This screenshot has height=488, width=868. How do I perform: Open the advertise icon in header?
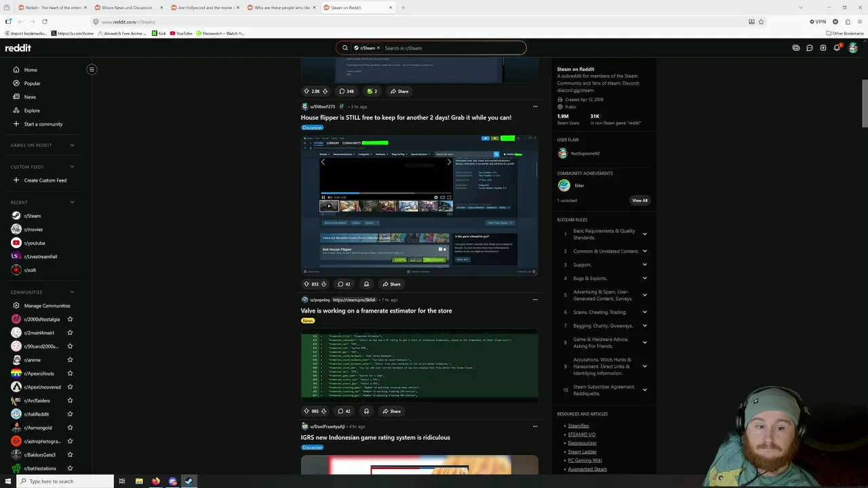(796, 48)
